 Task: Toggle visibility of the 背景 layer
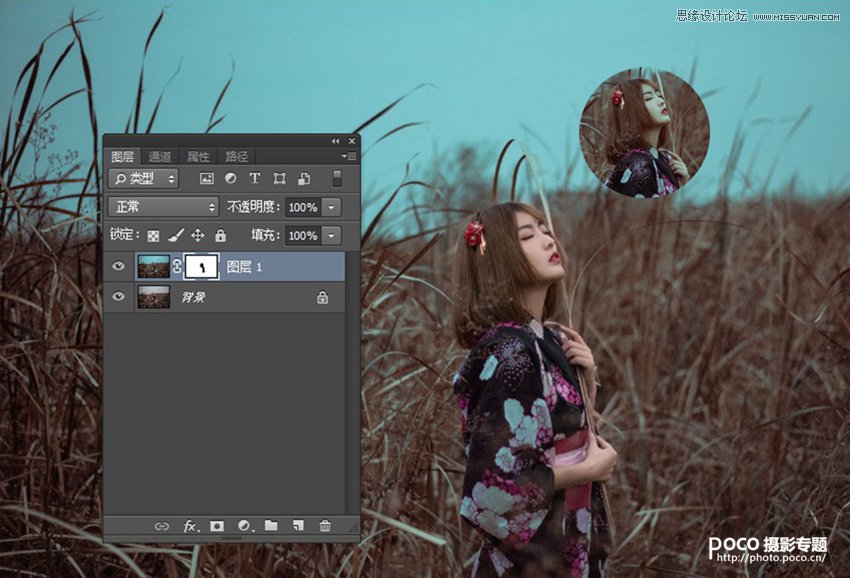pos(119,297)
